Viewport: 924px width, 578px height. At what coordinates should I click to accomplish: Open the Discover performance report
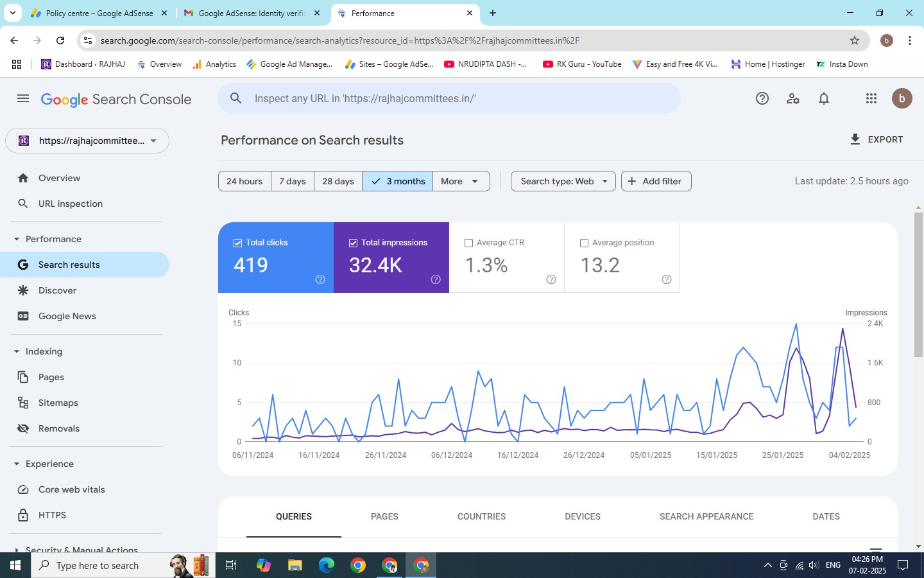click(x=85, y=290)
